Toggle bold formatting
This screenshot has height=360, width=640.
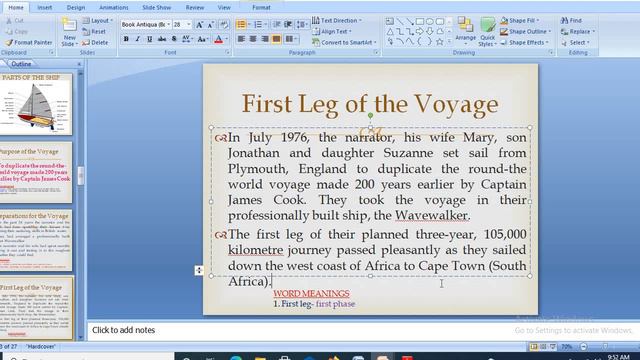(126, 39)
